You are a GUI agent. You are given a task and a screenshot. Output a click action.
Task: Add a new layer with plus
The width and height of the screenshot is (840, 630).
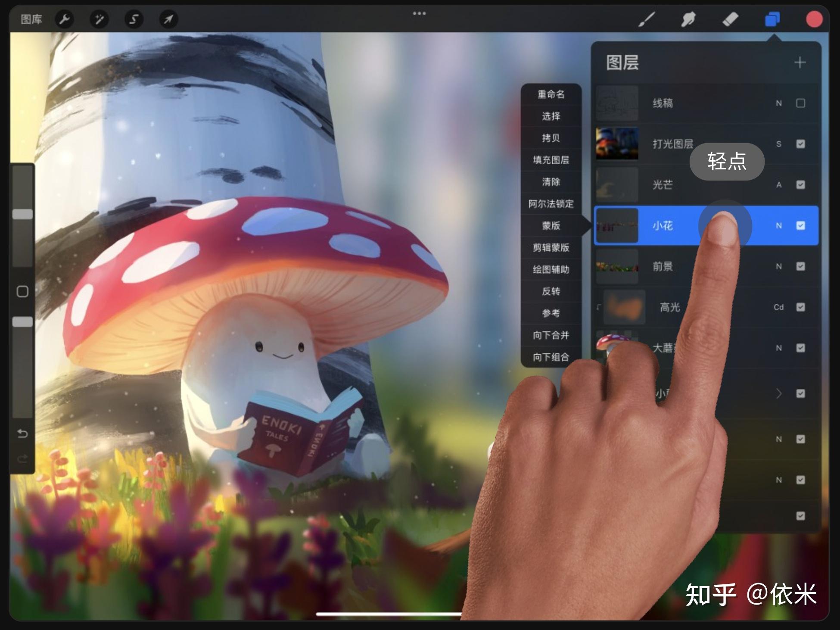click(800, 62)
